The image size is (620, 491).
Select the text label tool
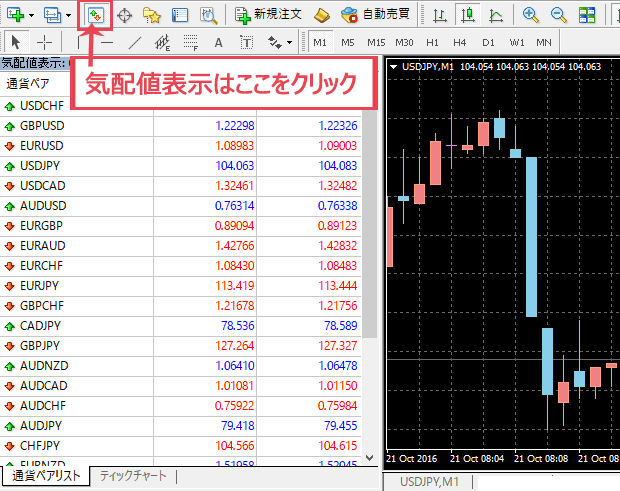pyautogui.click(x=246, y=42)
